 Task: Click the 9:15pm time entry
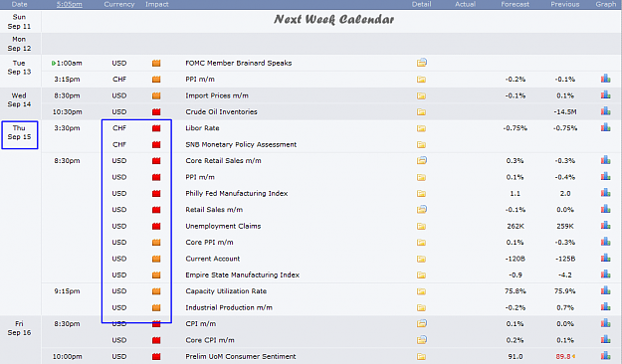point(67,291)
